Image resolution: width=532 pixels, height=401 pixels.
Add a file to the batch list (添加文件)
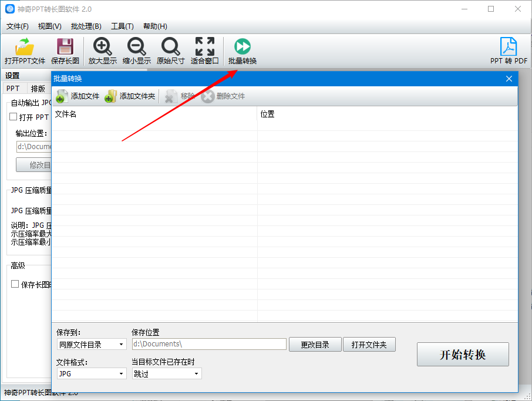point(78,96)
